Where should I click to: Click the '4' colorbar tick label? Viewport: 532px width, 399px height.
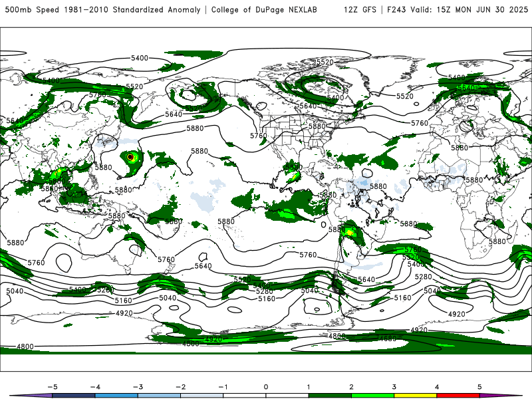pyautogui.click(x=437, y=387)
